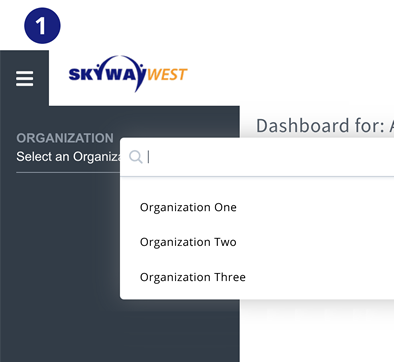Focus the organization search input field
The height and width of the screenshot is (362, 394).
pyautogui.click(x=257, y=157)
